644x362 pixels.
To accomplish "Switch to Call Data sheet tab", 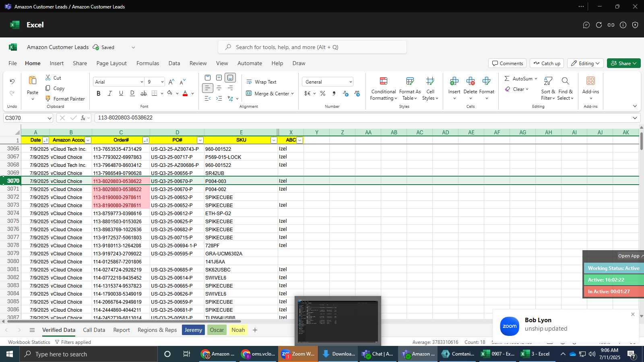I will click(94, 330).
